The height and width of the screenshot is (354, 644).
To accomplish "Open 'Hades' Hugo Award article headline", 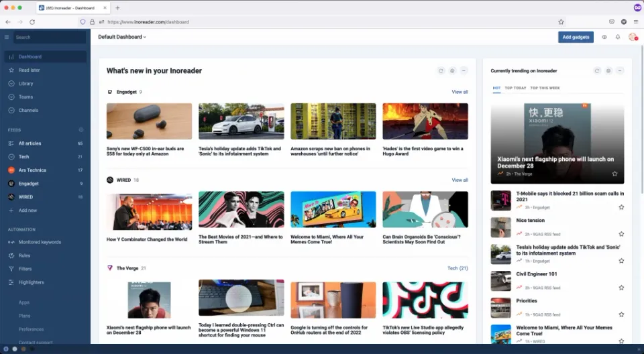I will (x=423, y=151).
